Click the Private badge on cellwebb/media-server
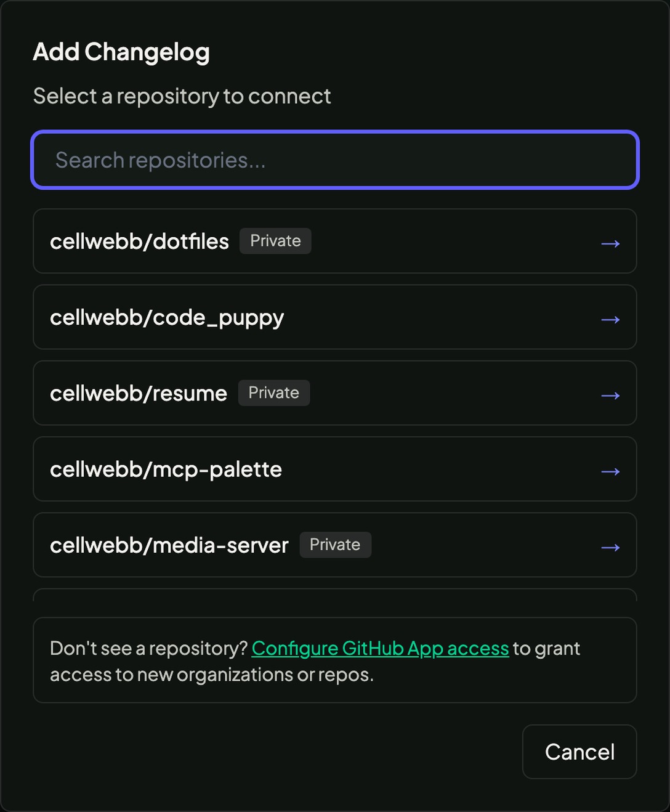The height and width of the screenshot is (812, 670). (335, 544)
